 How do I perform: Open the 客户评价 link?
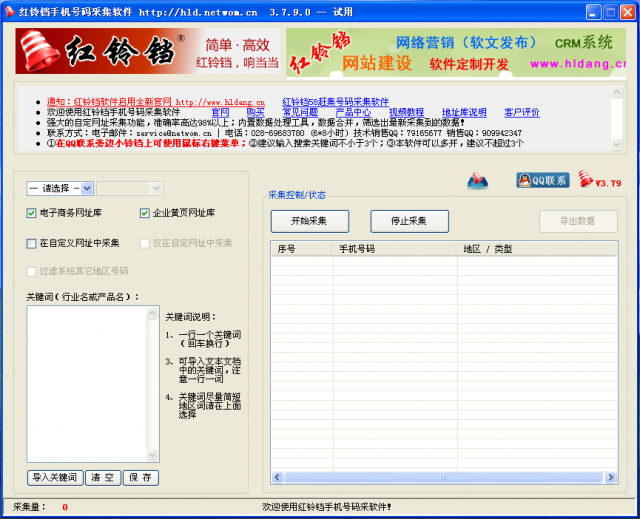point(522,112)
